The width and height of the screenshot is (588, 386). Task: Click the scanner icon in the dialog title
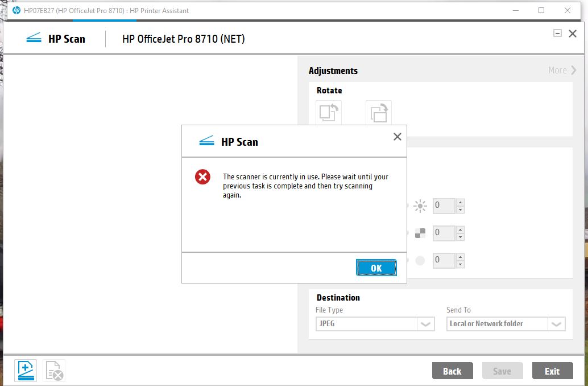206,141
